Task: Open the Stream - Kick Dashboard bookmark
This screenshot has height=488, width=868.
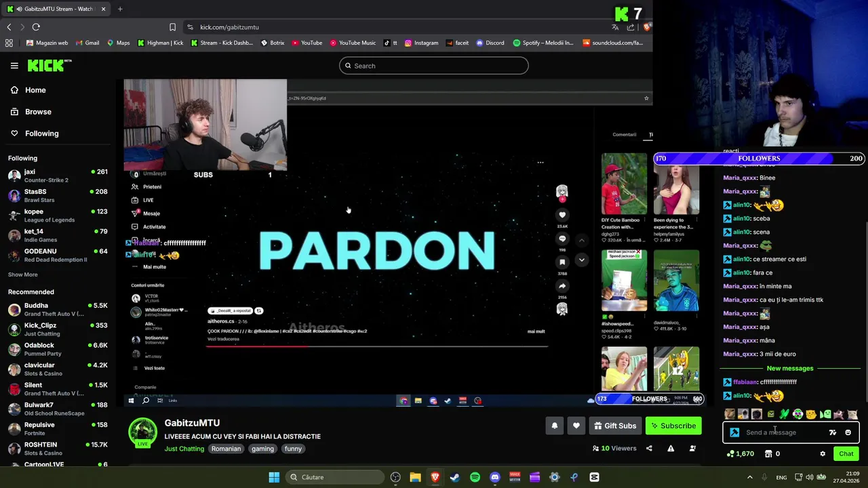Action: (x=221, y=43)
